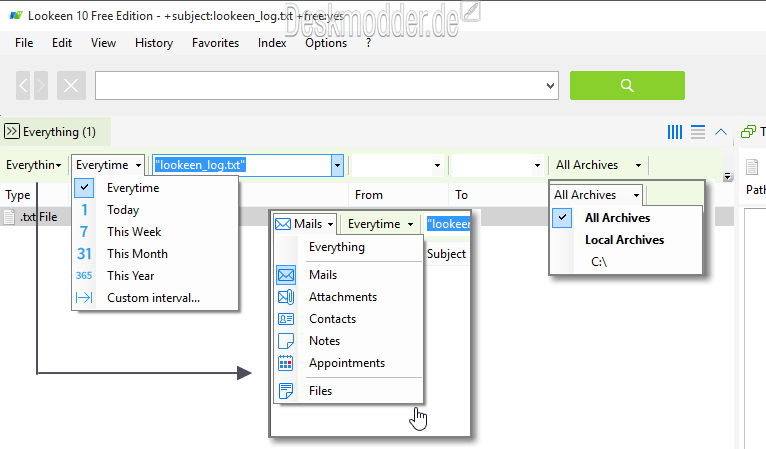
Task: Choose This Week label
Action: 134,232
